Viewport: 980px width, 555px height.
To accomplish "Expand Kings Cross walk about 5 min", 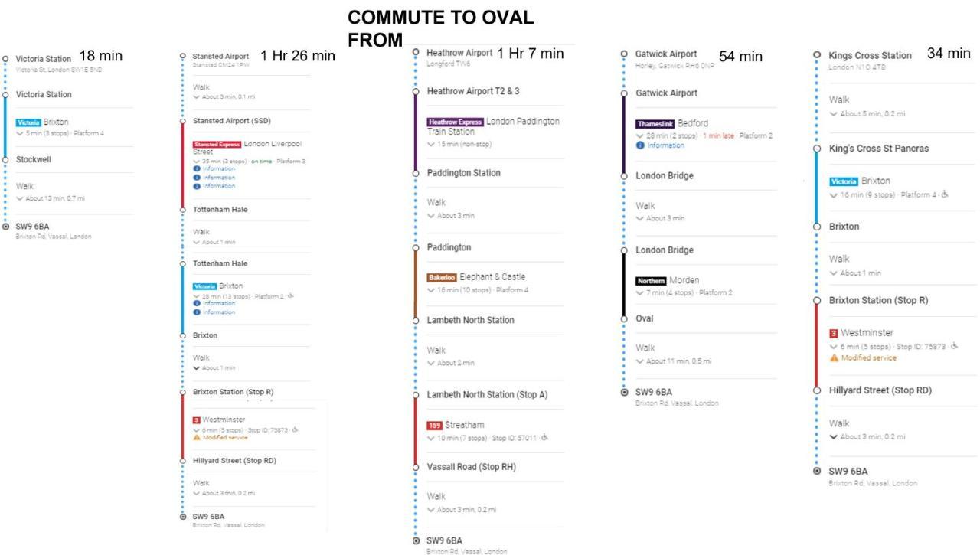I will click(x=833, y=114).
